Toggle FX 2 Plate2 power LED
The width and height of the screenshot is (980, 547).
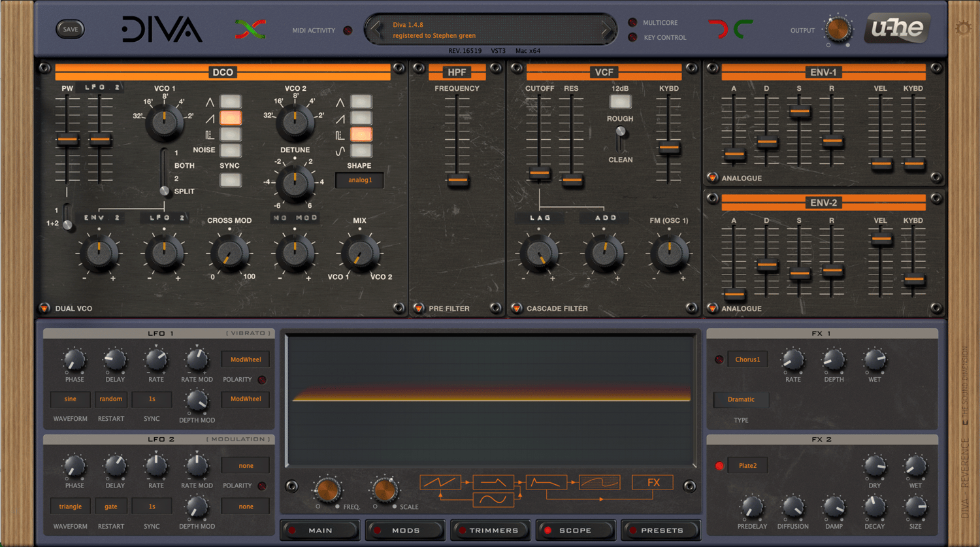(719, 466)
